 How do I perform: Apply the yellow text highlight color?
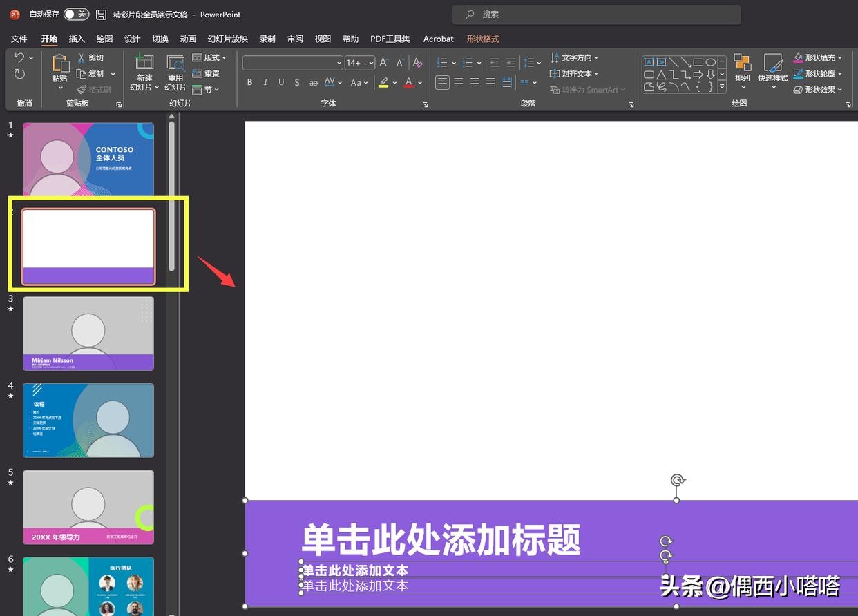(x=383, y=83)
